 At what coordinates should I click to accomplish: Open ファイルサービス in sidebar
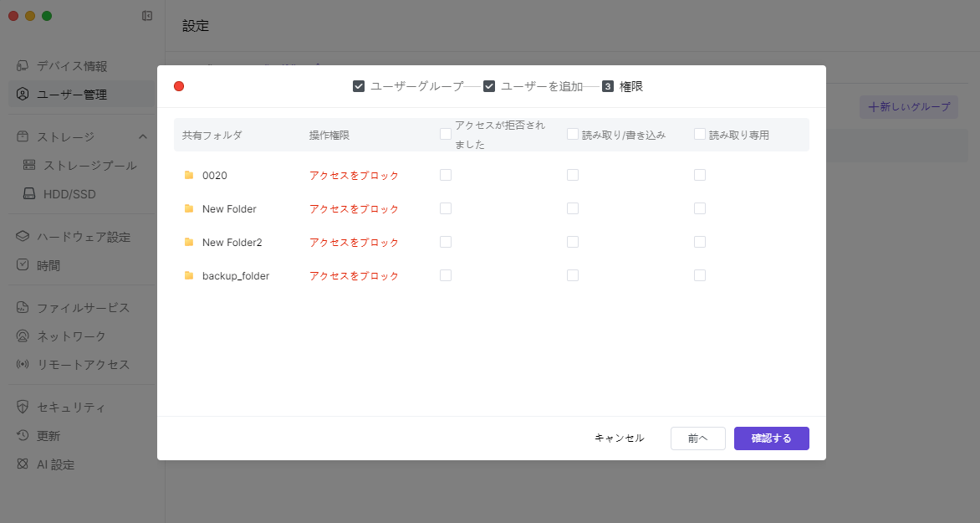pyautogui.click(x=83, y=308)
